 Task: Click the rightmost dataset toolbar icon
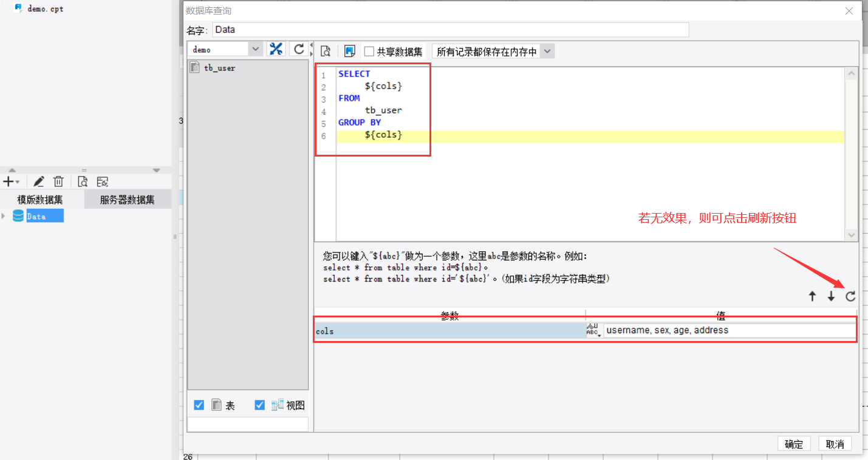(102, 181)
